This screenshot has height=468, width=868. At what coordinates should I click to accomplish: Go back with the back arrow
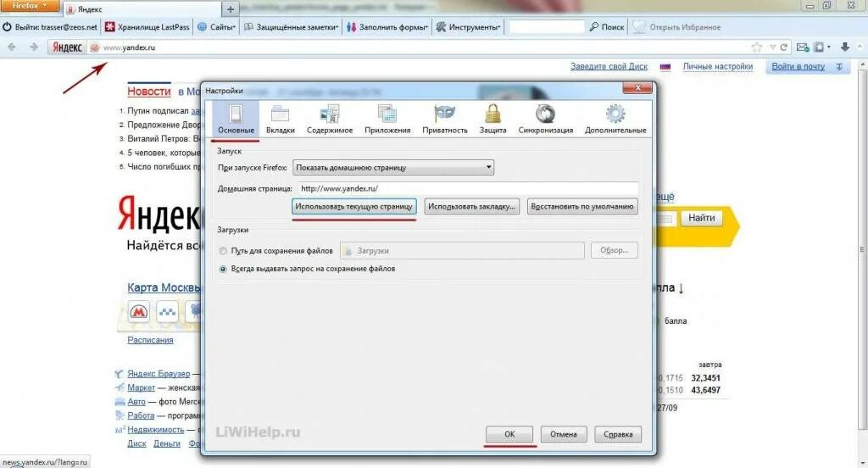coord(12,47)
